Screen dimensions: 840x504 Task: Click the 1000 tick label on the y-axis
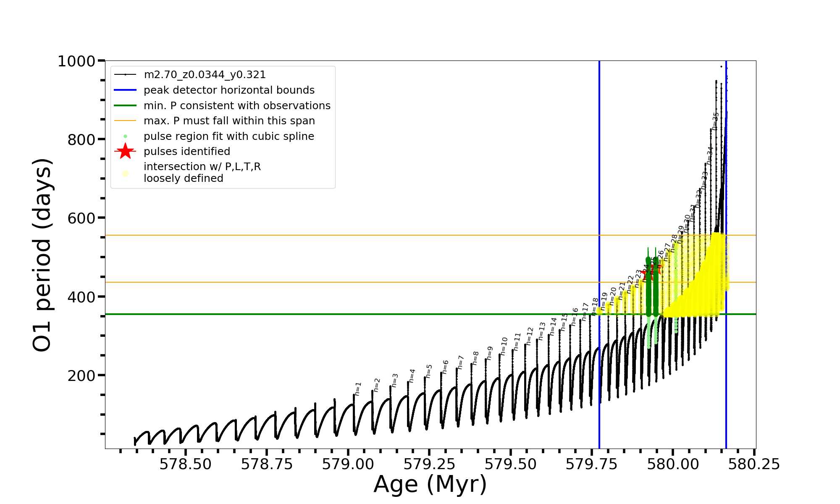(x=76, y=61)
